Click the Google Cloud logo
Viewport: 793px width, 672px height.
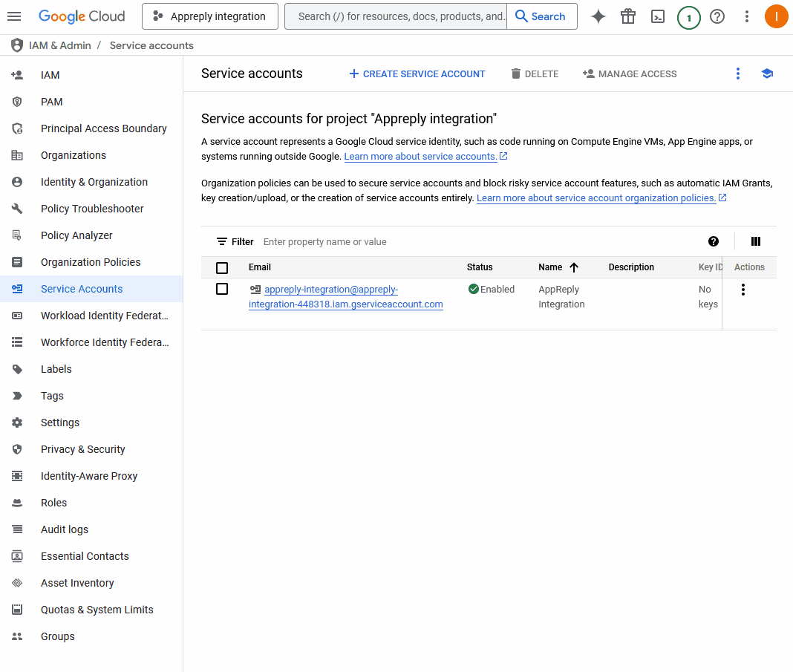coord(82,16)
